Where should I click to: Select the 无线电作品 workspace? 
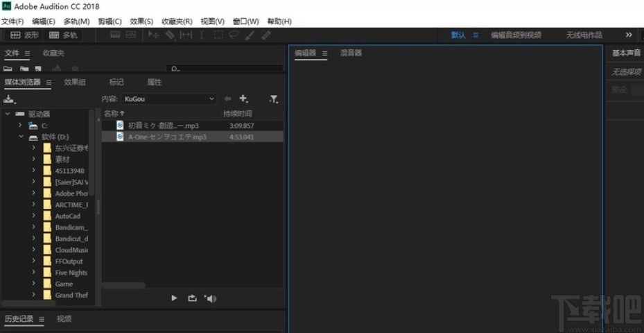584,35
